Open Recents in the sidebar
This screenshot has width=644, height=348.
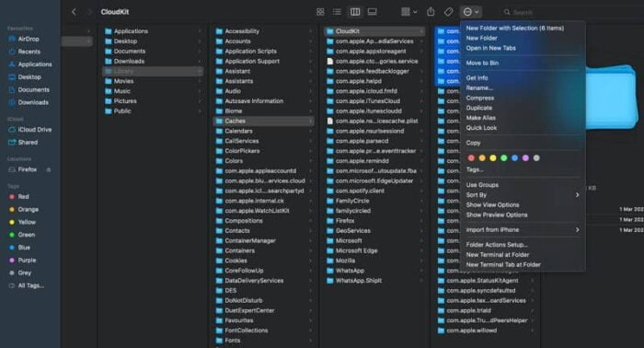coord(29,52)
